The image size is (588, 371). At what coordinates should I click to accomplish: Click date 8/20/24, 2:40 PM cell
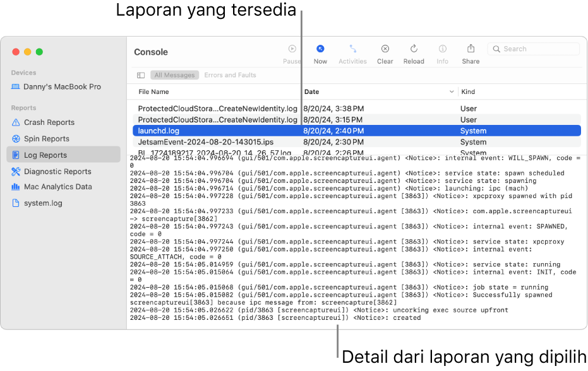point(333,131)
